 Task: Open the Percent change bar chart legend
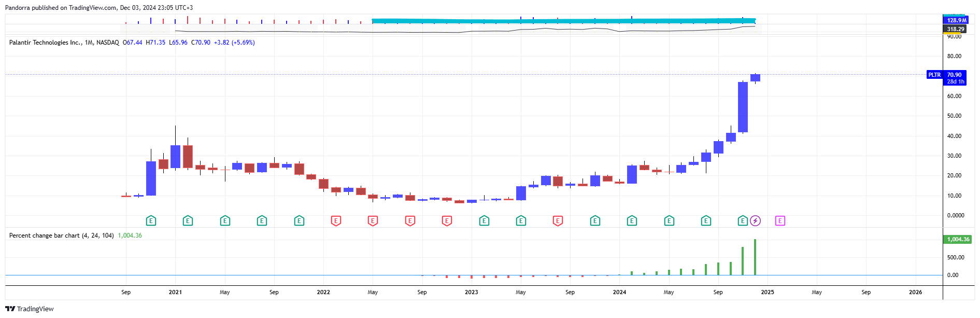[62, 236]
